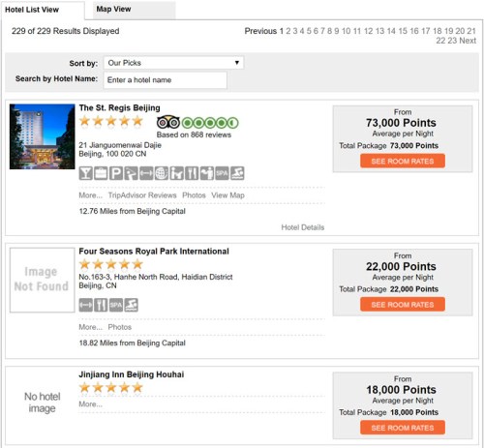Click the TripAdvisor owl logo

tap(168, 123)
